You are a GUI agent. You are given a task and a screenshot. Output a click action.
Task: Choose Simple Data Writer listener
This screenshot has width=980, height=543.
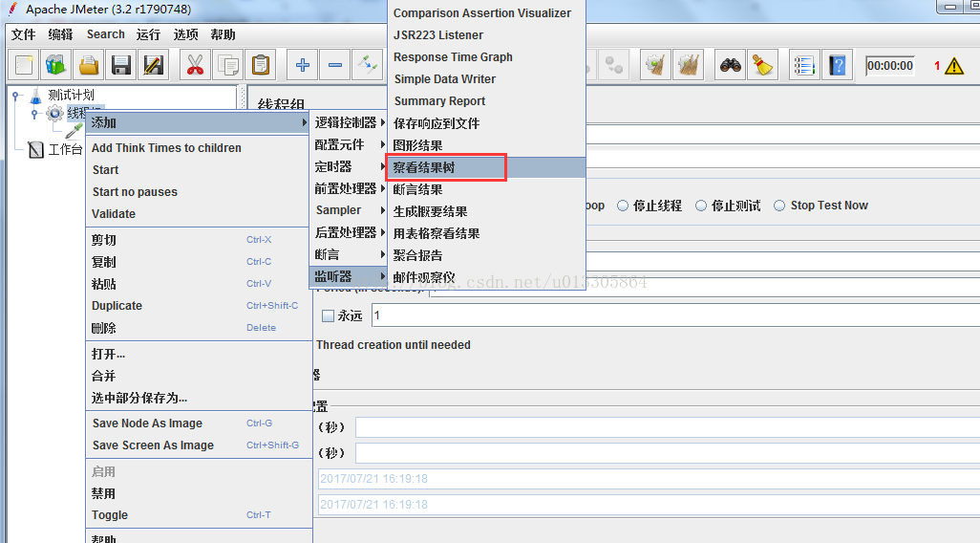(486, 78)
